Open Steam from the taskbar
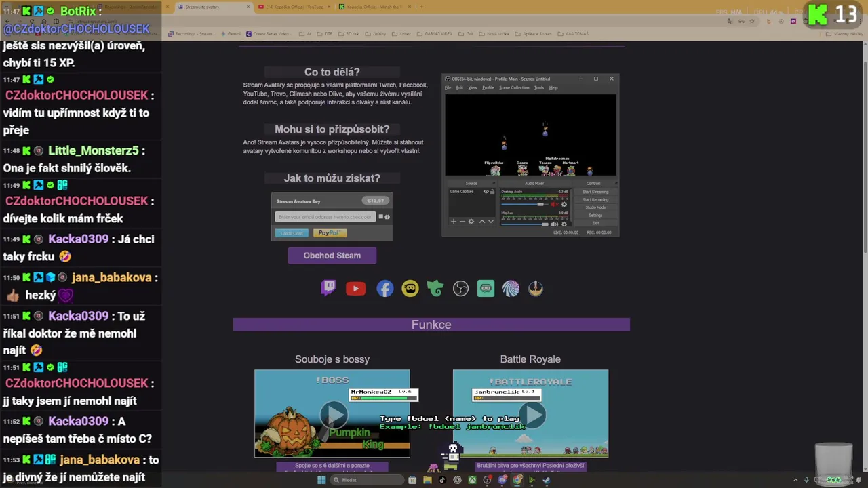Screen dimensions: 868x488 tap(546, 480)
